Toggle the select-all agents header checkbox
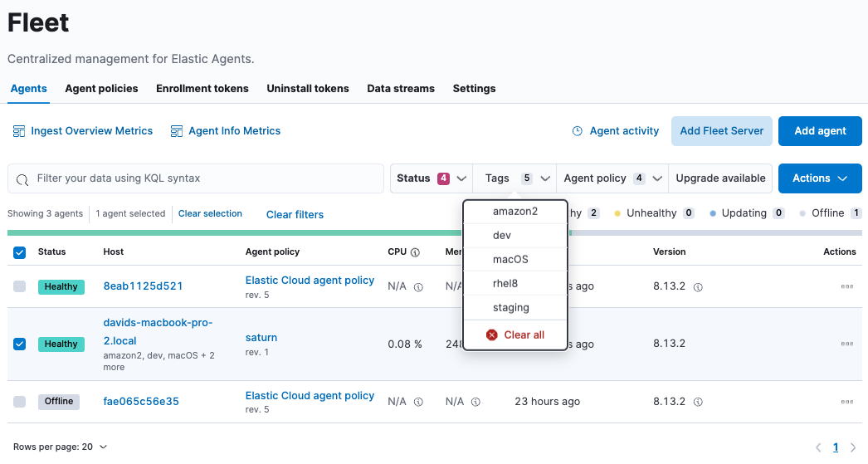Screen dimensions: 868x464 [20, 252]
